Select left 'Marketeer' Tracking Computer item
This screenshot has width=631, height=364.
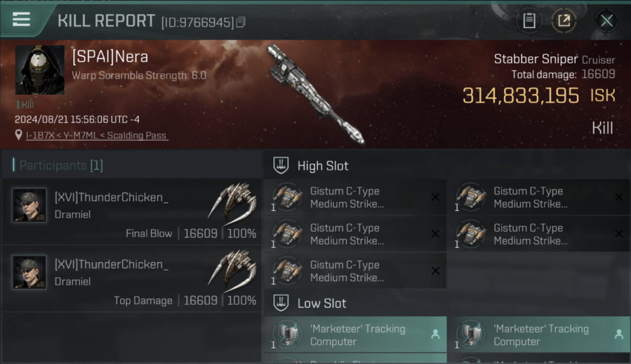point(354,334)
